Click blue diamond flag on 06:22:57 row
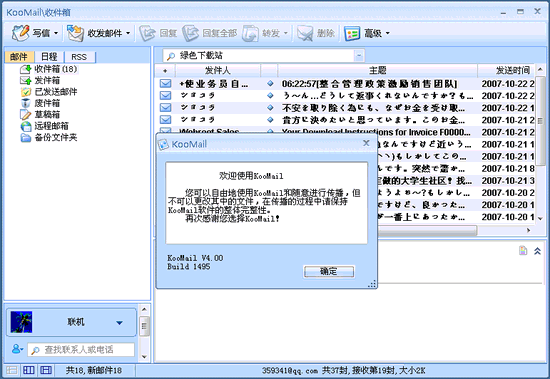The height and width of the screenshot is (379, 550). tap(270, 84)
